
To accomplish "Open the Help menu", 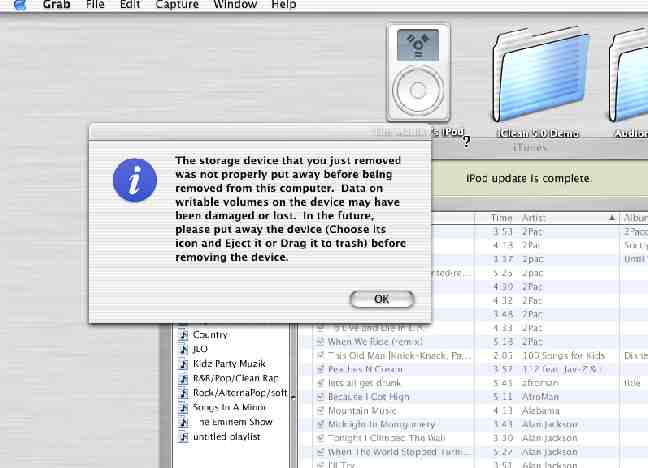I will coord(284,5).
